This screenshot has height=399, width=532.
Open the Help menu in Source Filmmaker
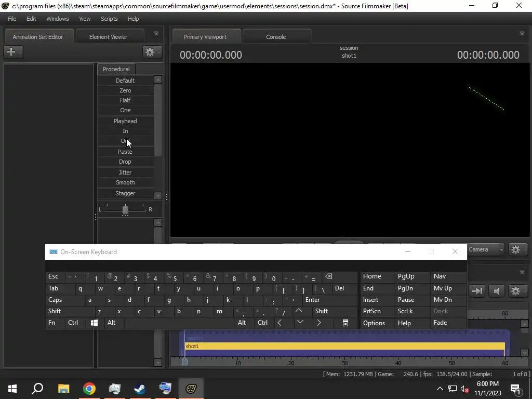coord(134,19)
